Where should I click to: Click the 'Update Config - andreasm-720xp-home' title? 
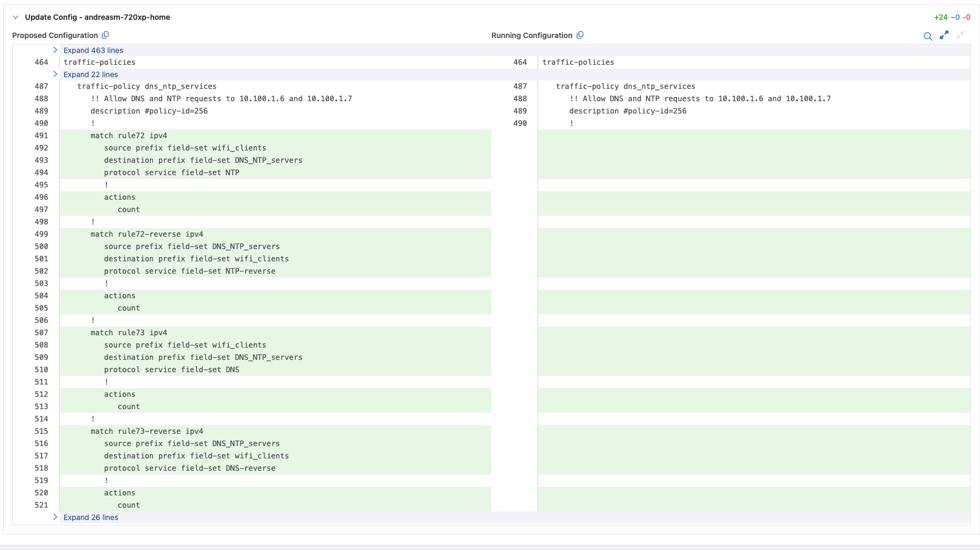97,17
